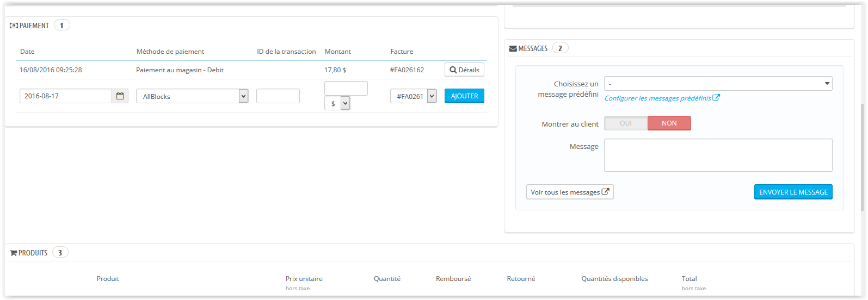
Task: Click the shopping cart icon beside PRODUITS
Action: tap(14, 253)
